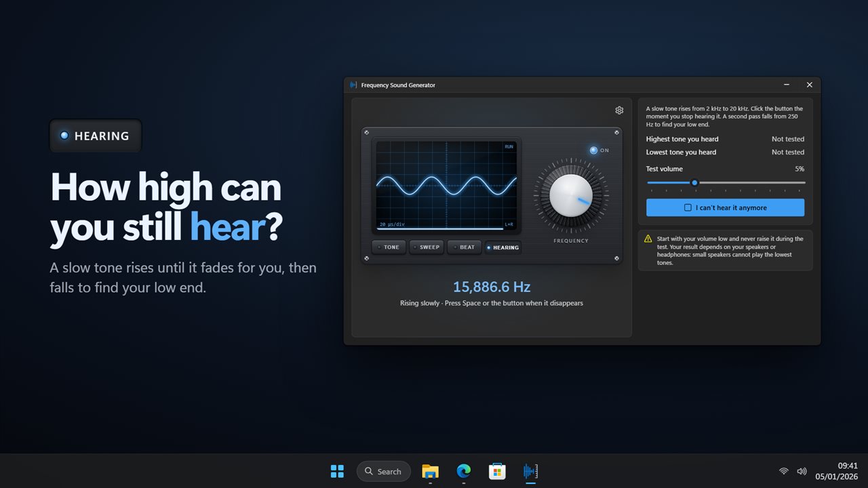
Task: Click "Not tested" beside Lowest tone you heard
Action: pyautogui.click(x=788, y=152)
